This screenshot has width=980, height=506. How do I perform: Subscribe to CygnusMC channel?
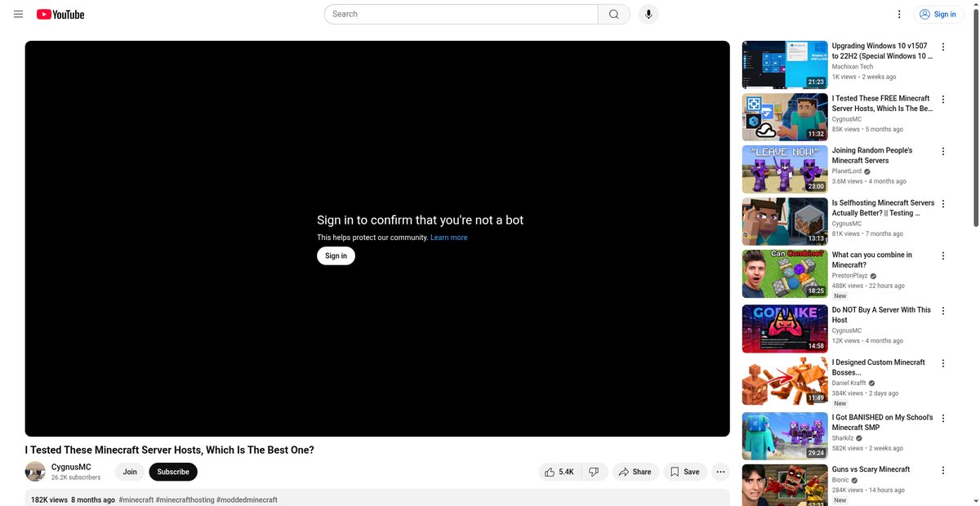(x=173, y=472)
